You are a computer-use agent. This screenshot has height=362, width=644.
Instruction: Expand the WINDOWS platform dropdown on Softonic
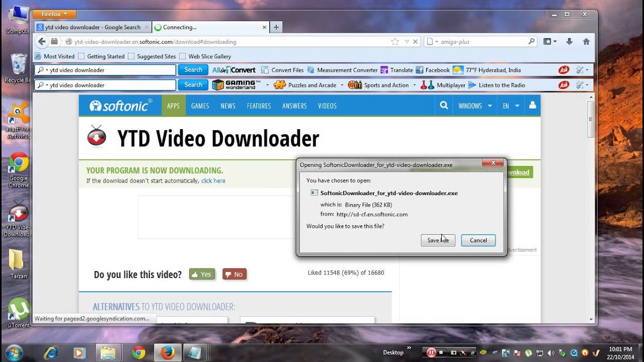click(475, 106)
